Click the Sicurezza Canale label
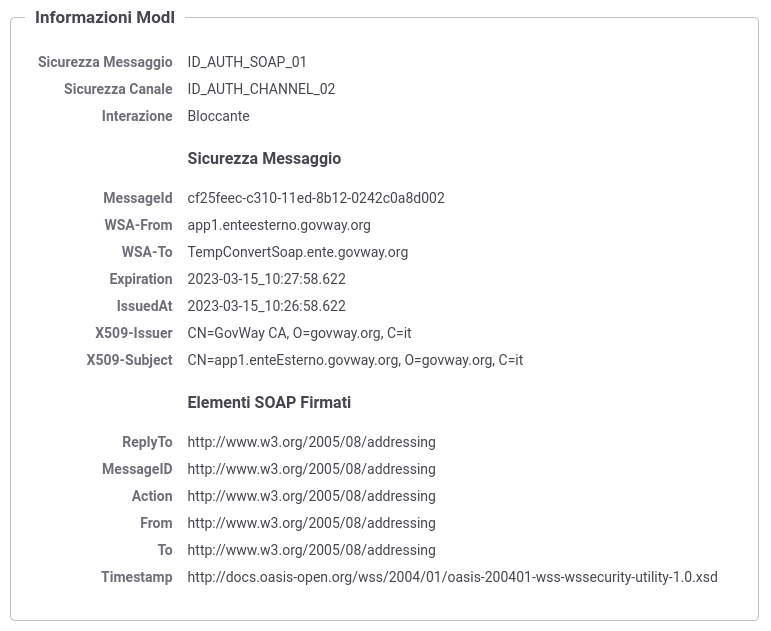This screenshot has width=771, height=631. tap(118, 89)
